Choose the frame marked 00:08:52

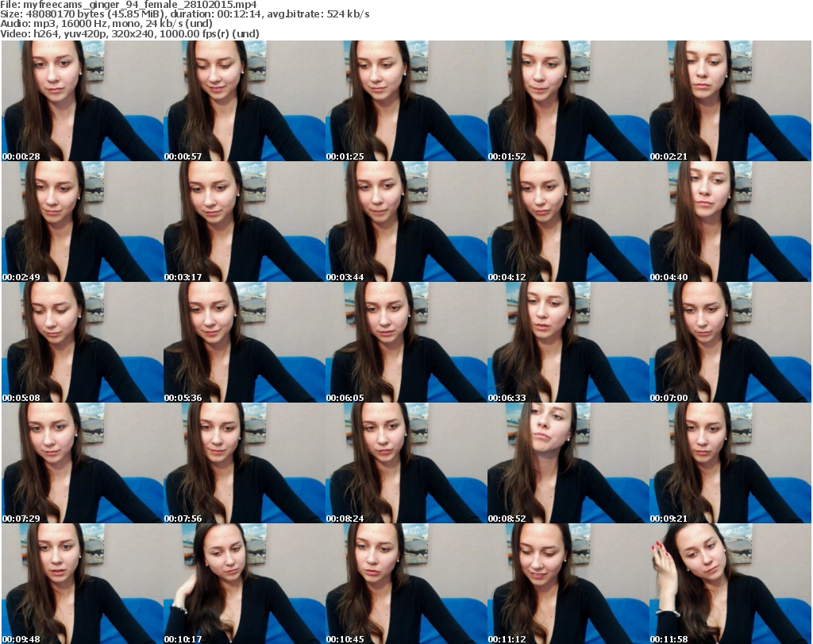[x=568, y=463]
